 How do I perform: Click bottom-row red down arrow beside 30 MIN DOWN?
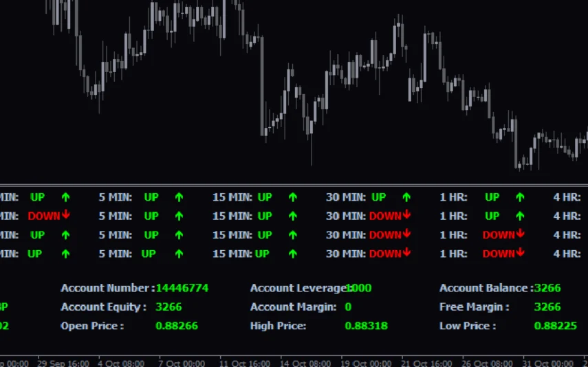click(407, 253)
